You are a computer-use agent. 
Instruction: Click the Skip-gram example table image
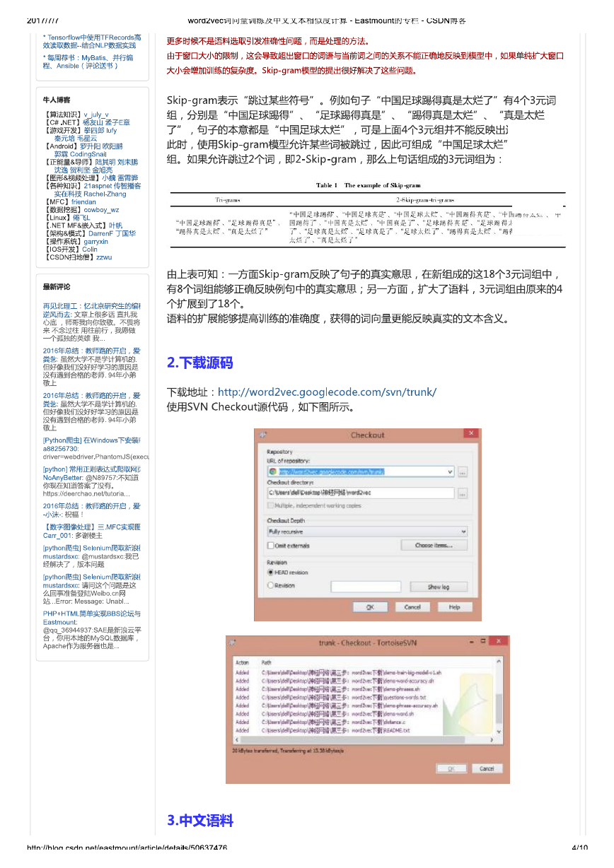367,213
